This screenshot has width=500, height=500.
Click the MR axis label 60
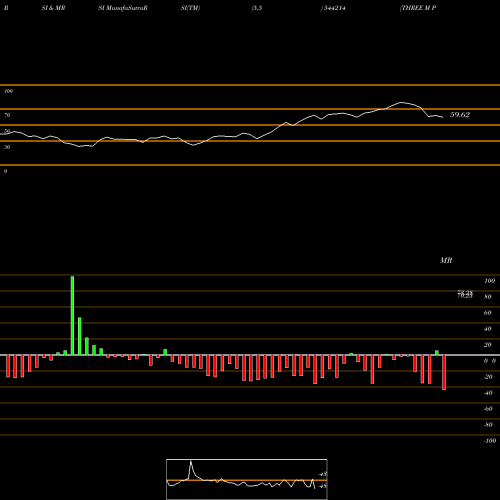click(x=488, y=313)
